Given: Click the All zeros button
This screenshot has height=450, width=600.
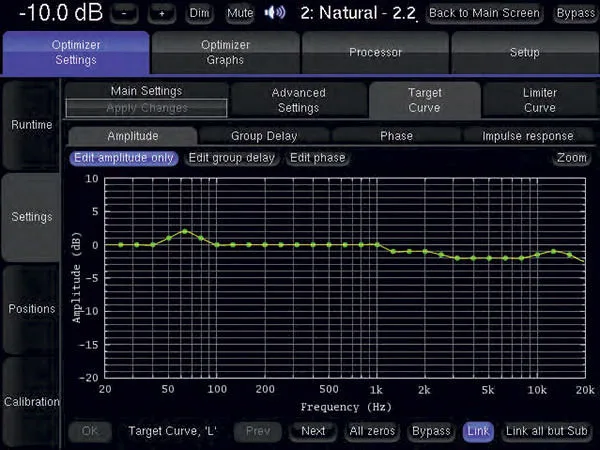Looking at the screenshot, I should pos(372,431).
